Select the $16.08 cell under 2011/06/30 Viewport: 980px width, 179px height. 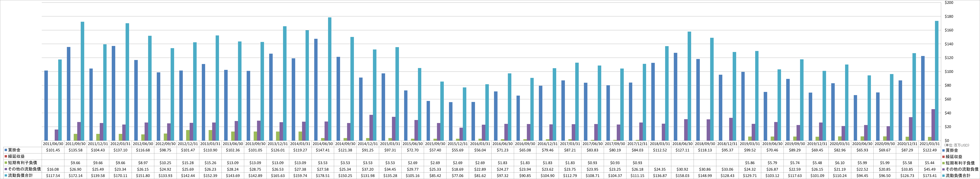[x=53, y=169]
